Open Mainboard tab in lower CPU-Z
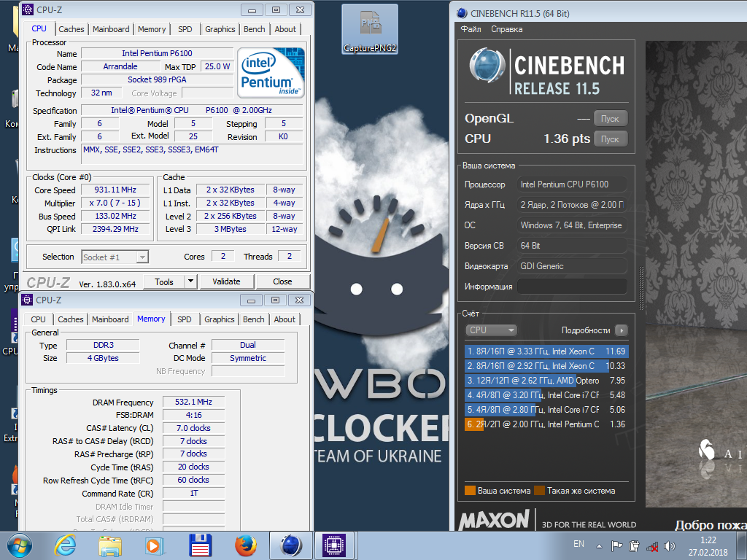This screenshot has height=560, width=747. 110,319
